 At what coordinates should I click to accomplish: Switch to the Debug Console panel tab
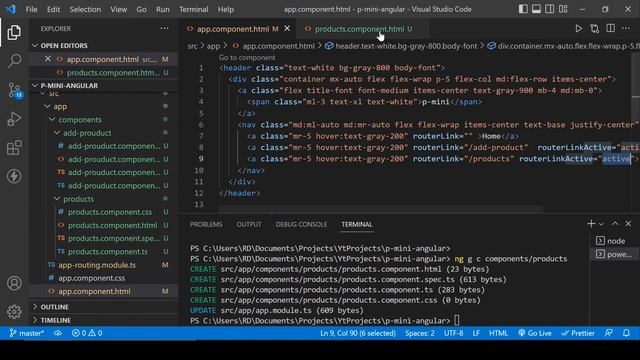301,224
